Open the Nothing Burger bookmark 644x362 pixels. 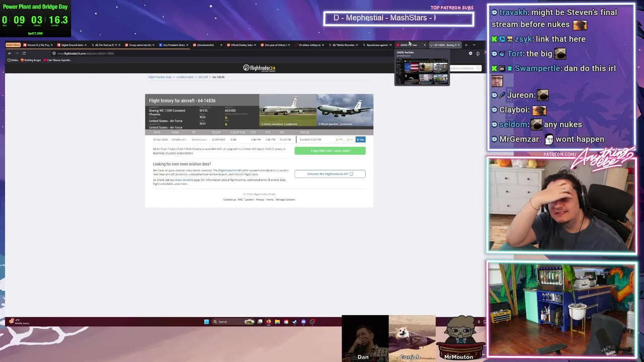pyautogui.click(x=31, y=60)
